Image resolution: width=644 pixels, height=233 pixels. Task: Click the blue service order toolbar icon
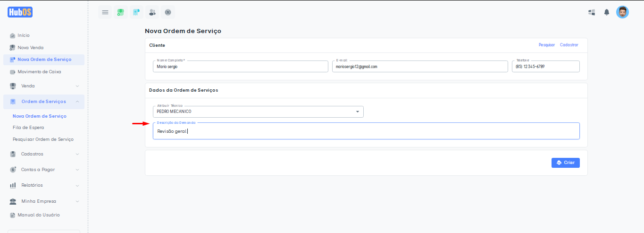[x=136, y=12]
